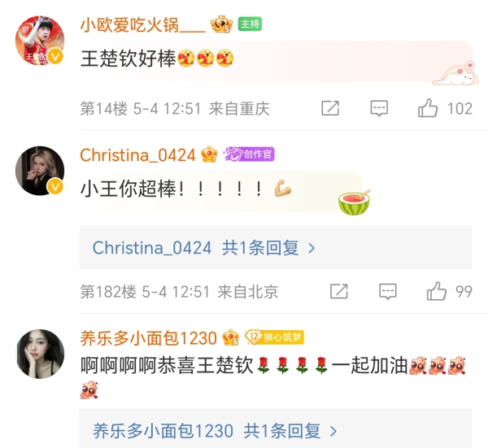Open Christina_0424 username link
Viewport: 488px width, 448px height.
137,154
